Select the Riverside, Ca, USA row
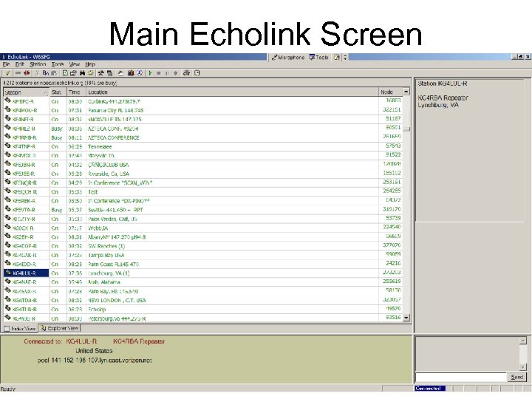The image size is (532, 399). coord(202,174)
